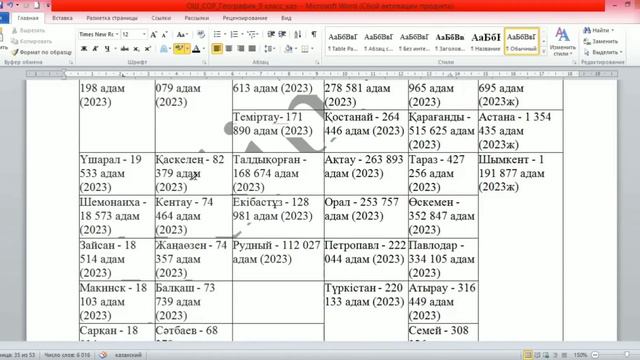Open the Главная tab
The image size is (640, 360).
[x=28, y=18]
